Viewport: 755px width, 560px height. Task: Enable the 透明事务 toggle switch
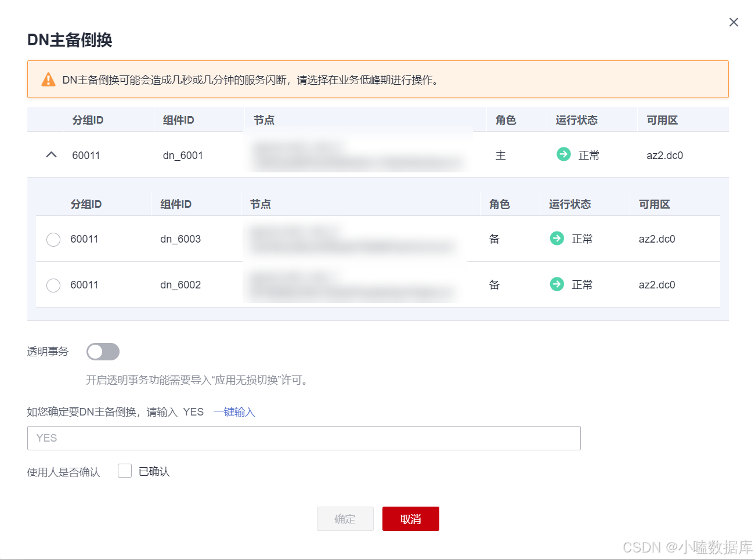pyautogui.click(x=103, y=352)
